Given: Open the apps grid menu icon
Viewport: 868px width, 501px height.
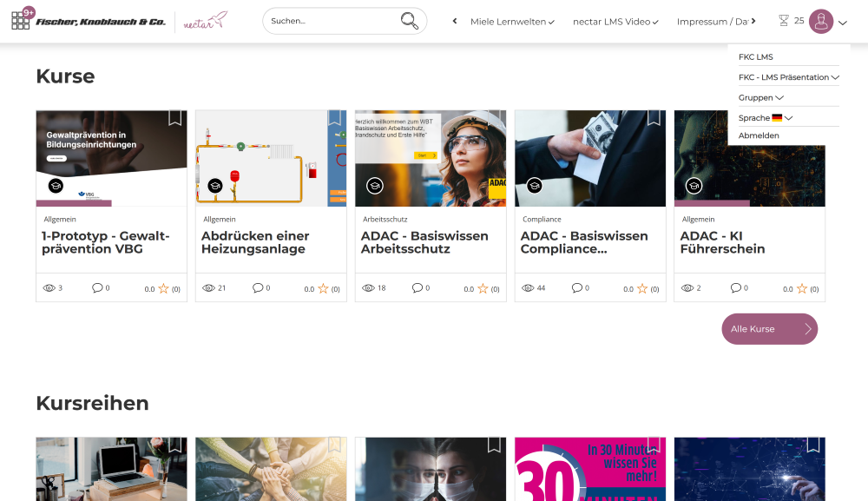Looking at the screenshot, I should point(21,21).
